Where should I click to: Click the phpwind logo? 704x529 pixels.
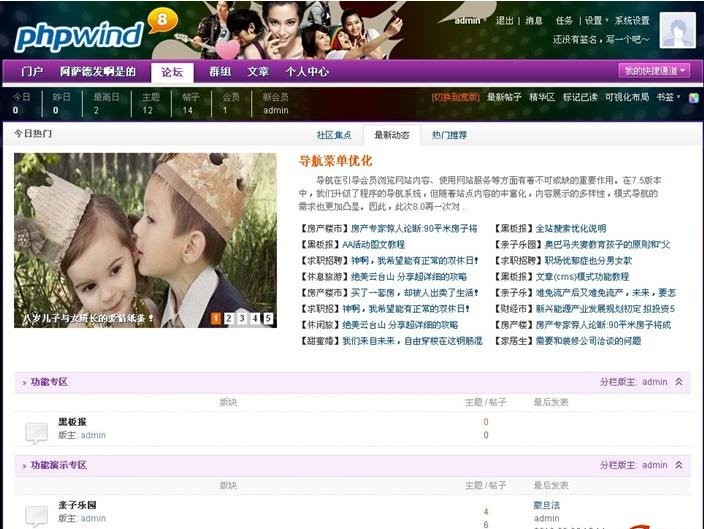79,35
